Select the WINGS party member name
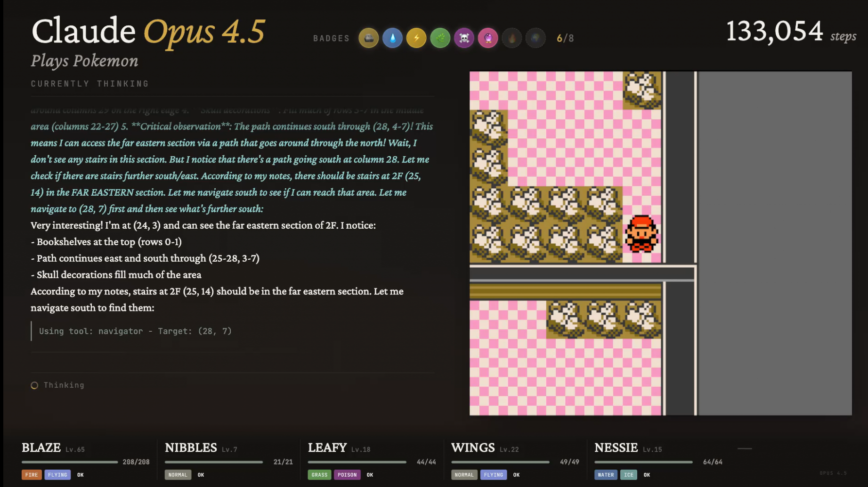Viewport: 868px width, 487px height. [473, 447]
